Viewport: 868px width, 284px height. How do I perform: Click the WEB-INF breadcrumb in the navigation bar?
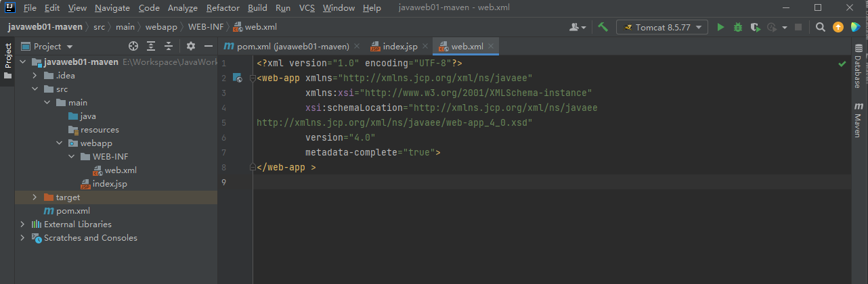(x=206, y=27)
